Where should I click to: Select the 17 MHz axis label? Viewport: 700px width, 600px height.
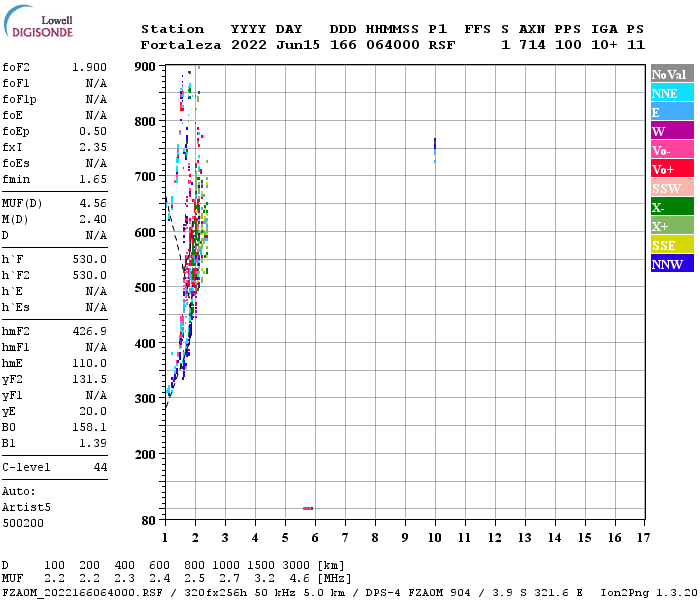click(644, 538)
